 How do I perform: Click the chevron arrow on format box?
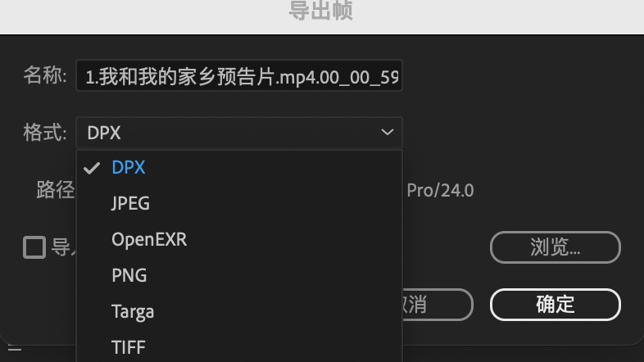coord(387,132)
